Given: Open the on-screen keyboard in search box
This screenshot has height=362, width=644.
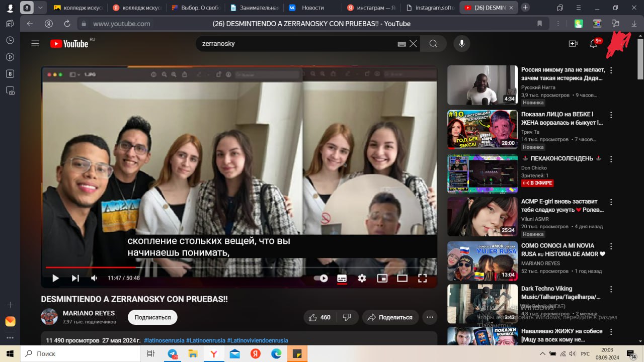Looking at the screenshot, I should click(401, 44).
